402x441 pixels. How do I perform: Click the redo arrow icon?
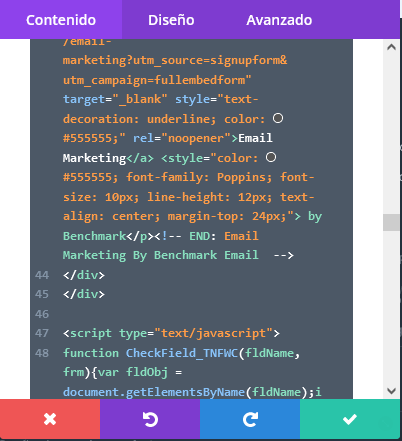(x=250, y=419)
